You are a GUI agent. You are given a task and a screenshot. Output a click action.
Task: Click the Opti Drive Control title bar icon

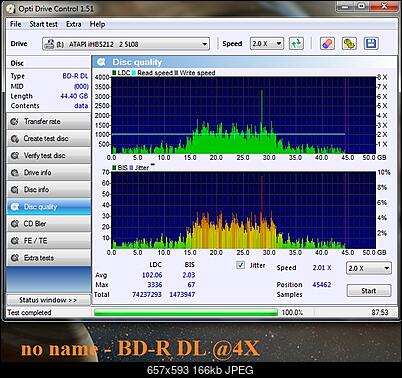pos(11,9)
